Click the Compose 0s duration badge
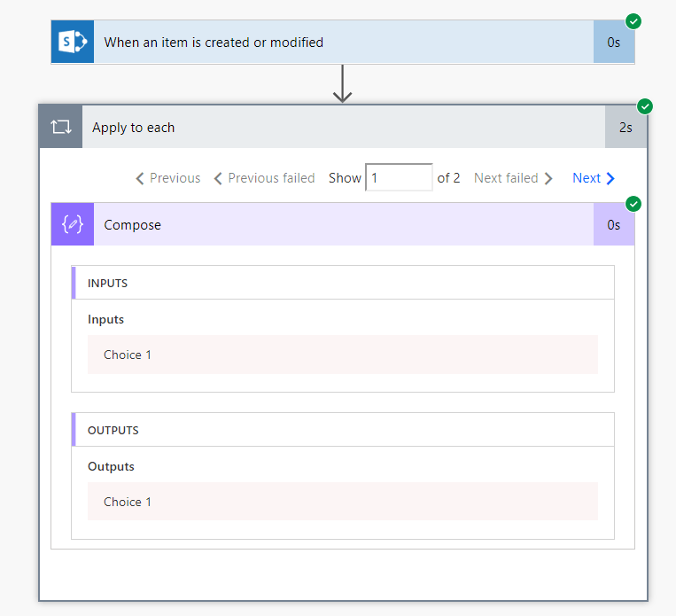 pos(613,224)
